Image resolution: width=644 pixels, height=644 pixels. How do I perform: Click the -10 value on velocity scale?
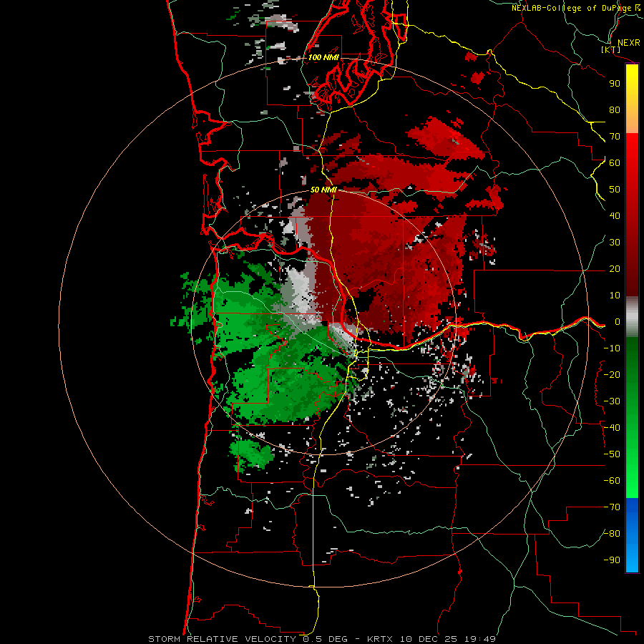[612, 348]
